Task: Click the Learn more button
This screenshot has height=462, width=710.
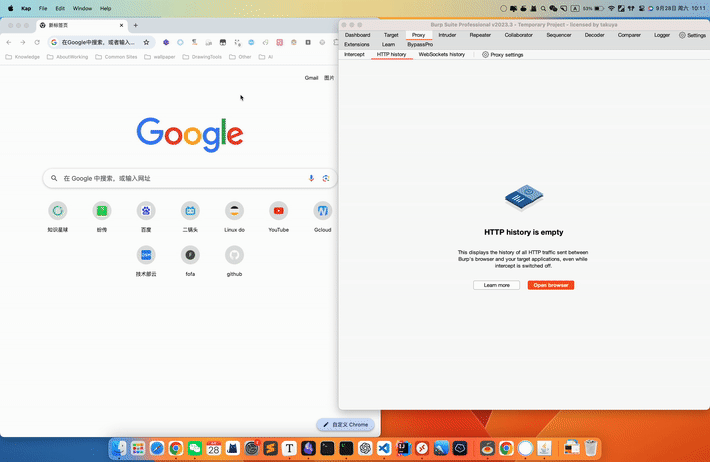Action: (x=496, y=285)
